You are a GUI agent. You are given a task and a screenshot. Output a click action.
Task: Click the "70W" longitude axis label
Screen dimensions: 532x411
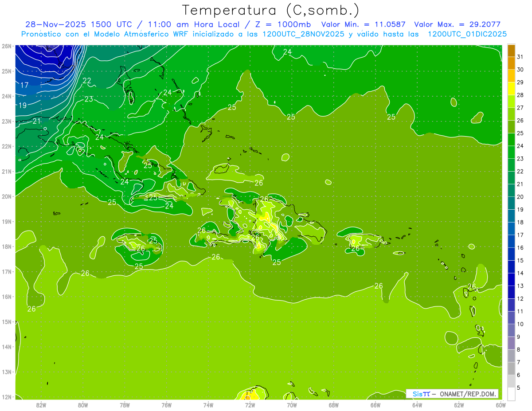(292, 405)
